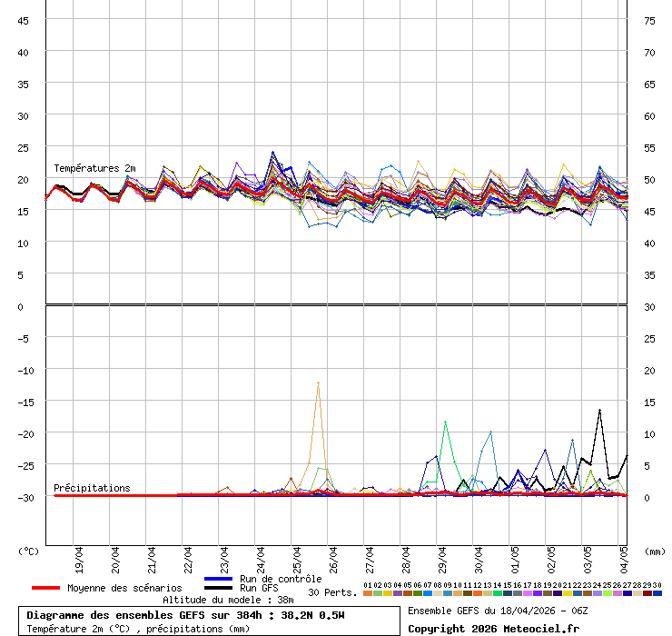Click the 19/04 date on time axis

pos(80,556)
